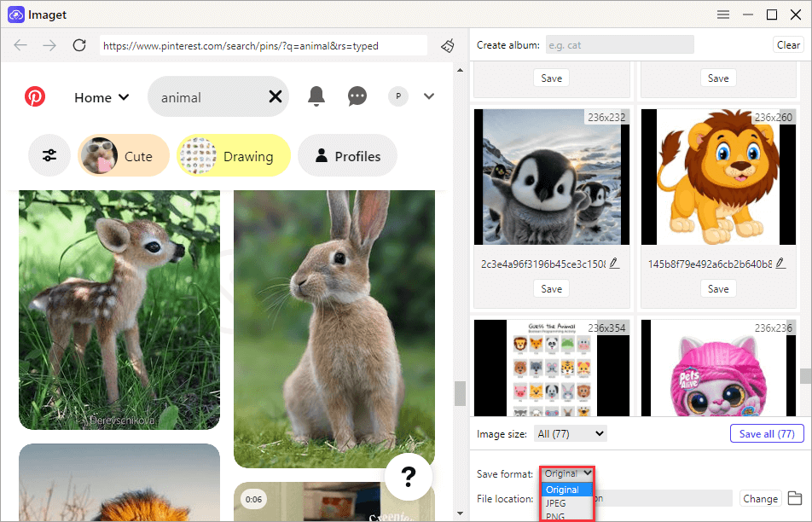Expand the accounts chevron menu

[x=429, y=96]
